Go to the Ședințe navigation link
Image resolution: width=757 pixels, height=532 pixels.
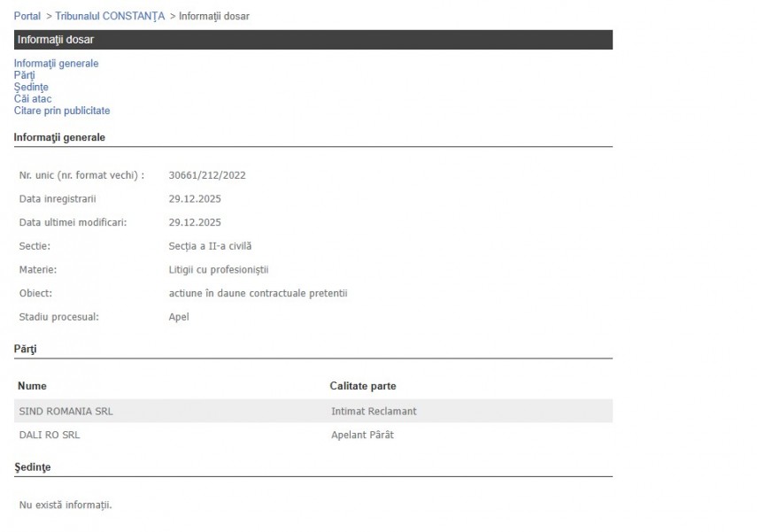pos(31,88)
